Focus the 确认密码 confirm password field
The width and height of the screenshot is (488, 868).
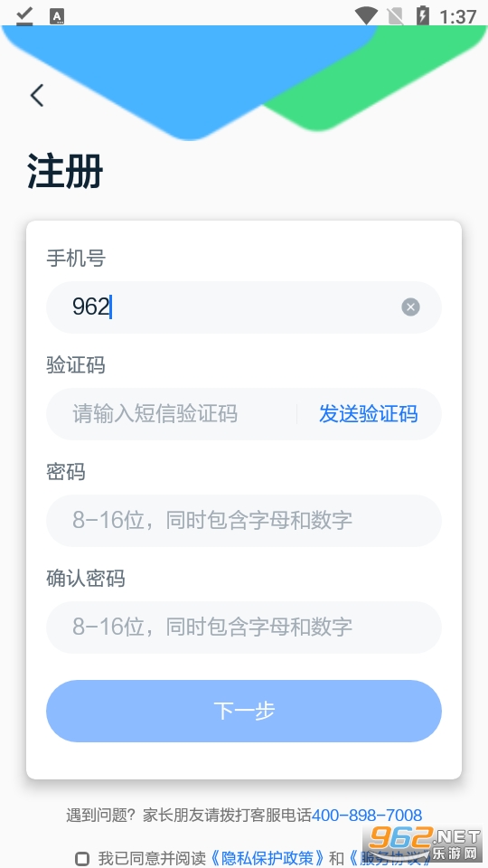point(243,627)
